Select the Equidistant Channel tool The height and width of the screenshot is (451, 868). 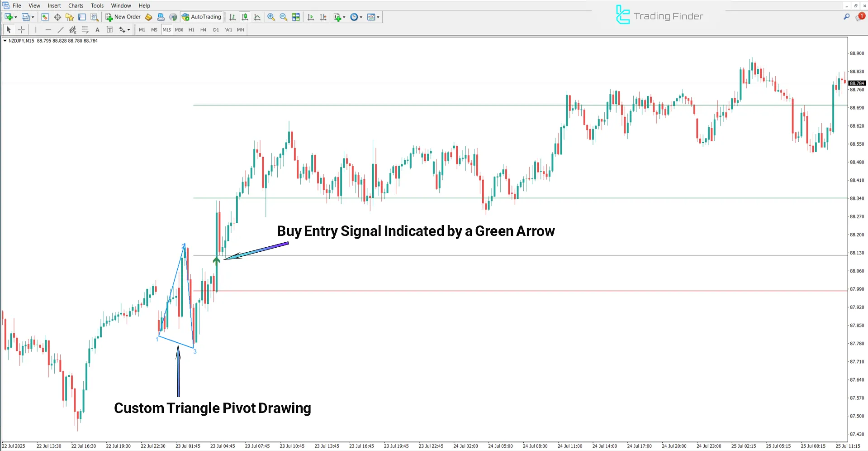(x=72, y=29)
